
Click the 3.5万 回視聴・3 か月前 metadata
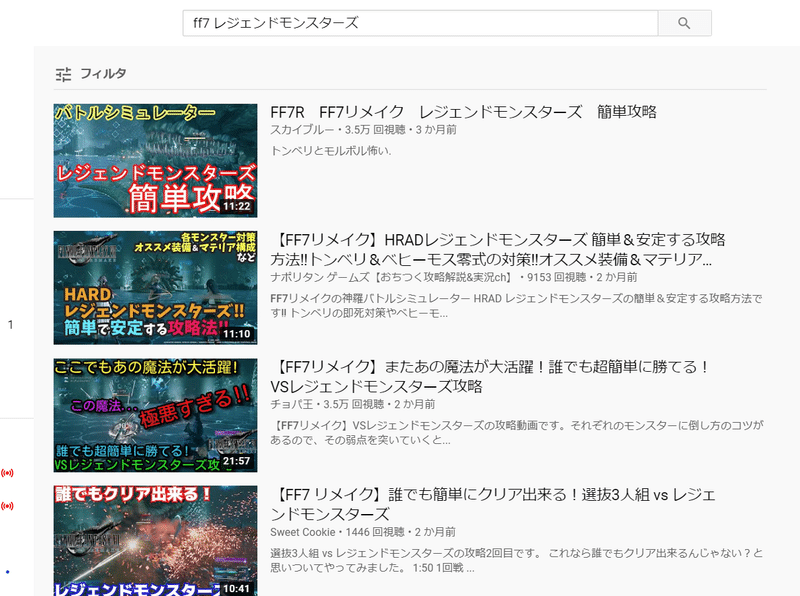coord(401,130)
